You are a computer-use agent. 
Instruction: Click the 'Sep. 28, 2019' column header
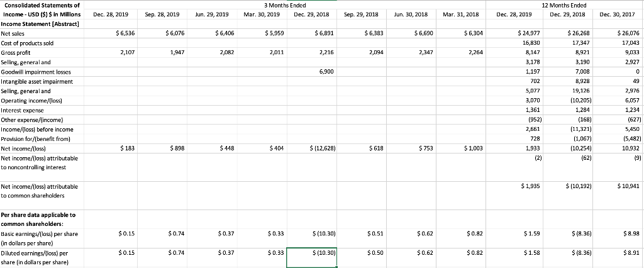[x=162, y=14]
